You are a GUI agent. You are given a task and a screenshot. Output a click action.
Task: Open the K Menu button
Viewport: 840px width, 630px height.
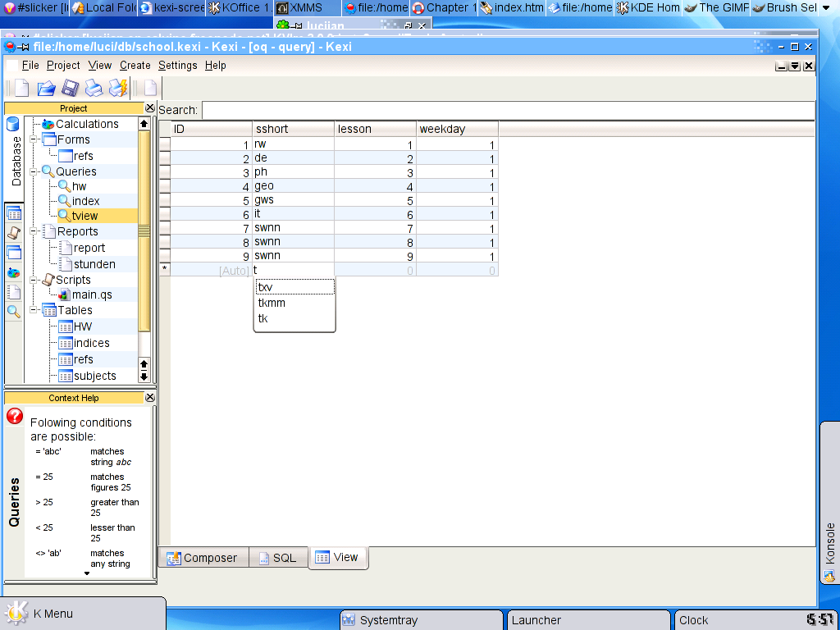point(51,613)
